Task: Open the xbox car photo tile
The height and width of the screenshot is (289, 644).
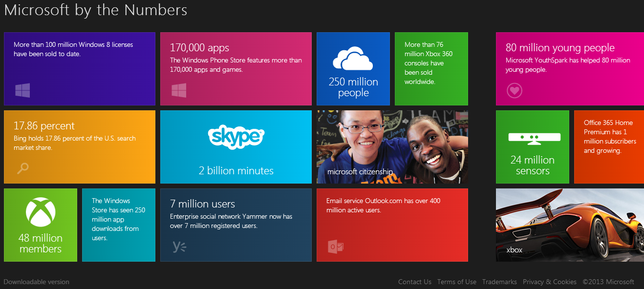Action: 570,225
